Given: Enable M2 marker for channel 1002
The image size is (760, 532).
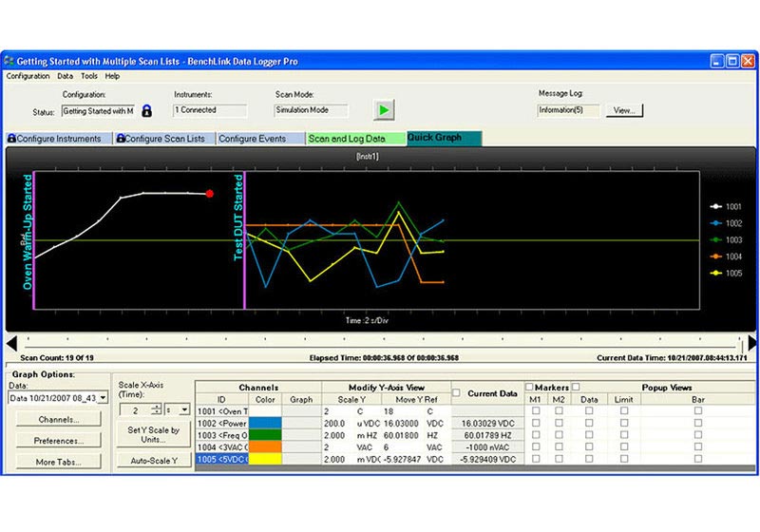Looking at the screenshot, I should 559,423.
